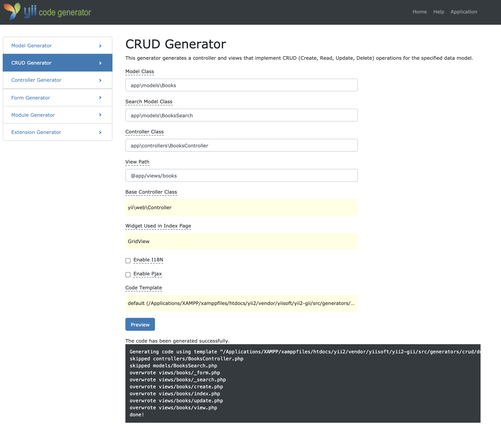Click the Search Model Class label hint
The image size is (501, 448).
(149, 102)
